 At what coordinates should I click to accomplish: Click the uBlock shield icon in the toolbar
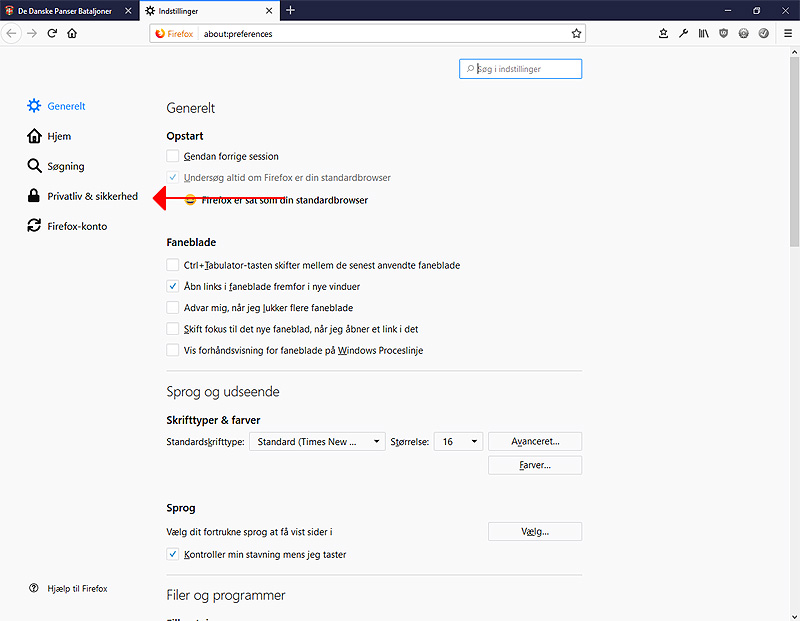723,33
